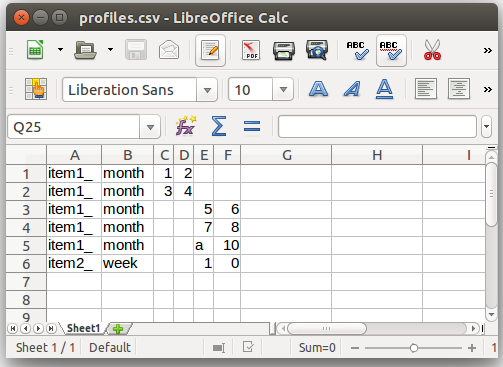Open Styles and Formatting icon
Screen dimensions: 503x367
tap(36, 89)
